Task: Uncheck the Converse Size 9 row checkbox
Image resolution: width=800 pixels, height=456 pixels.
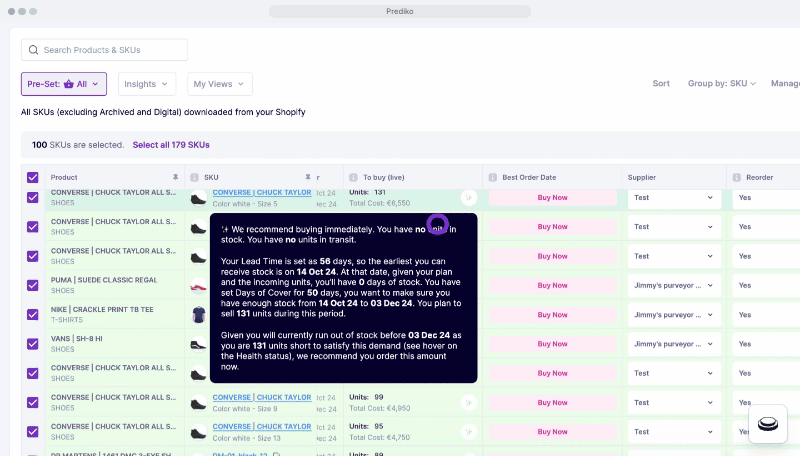Action: (x=33, y=402)
